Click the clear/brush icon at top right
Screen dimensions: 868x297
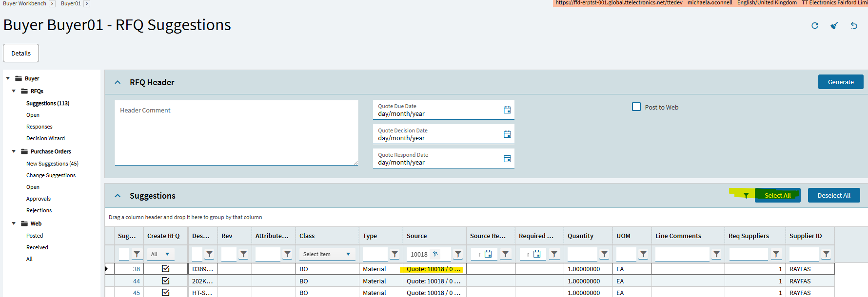click(x=834, y=26)
